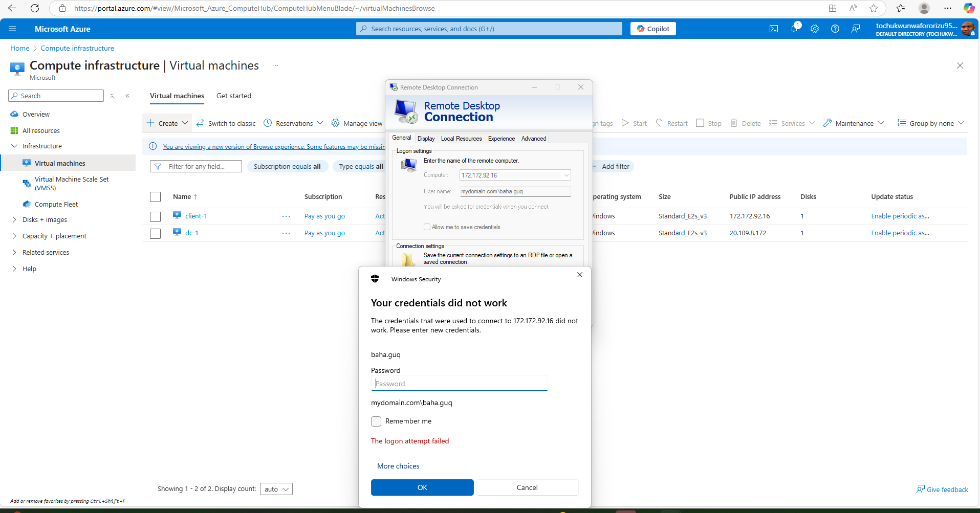Open the notifications bell in Azure
980x513 pixels.
(794, 29)
